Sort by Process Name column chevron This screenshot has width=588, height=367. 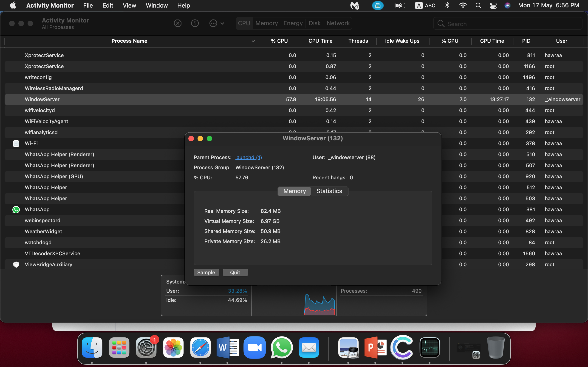coord(253,41)
